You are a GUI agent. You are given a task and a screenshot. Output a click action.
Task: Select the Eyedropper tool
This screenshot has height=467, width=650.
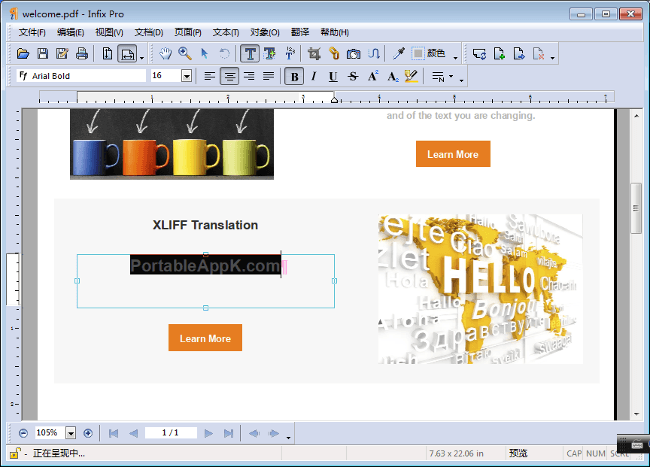point(398,53)
